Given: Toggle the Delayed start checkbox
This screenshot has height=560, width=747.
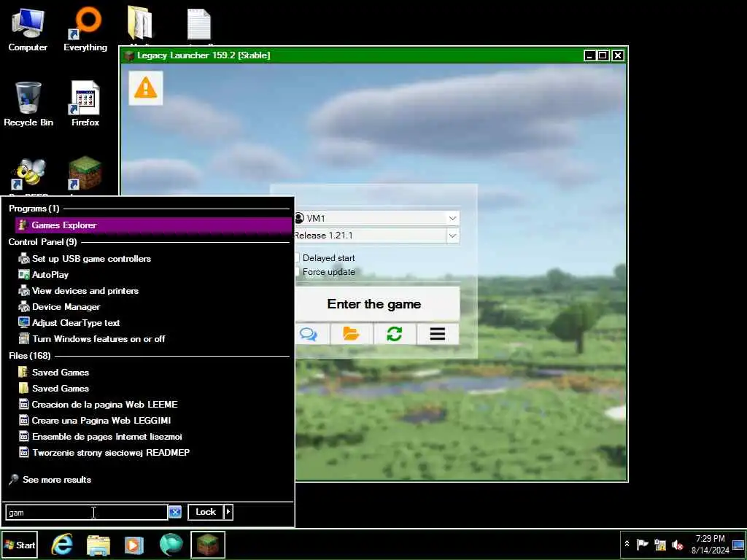Looking at the screenshot, I should pyautogui.click(x=296, y=257).
